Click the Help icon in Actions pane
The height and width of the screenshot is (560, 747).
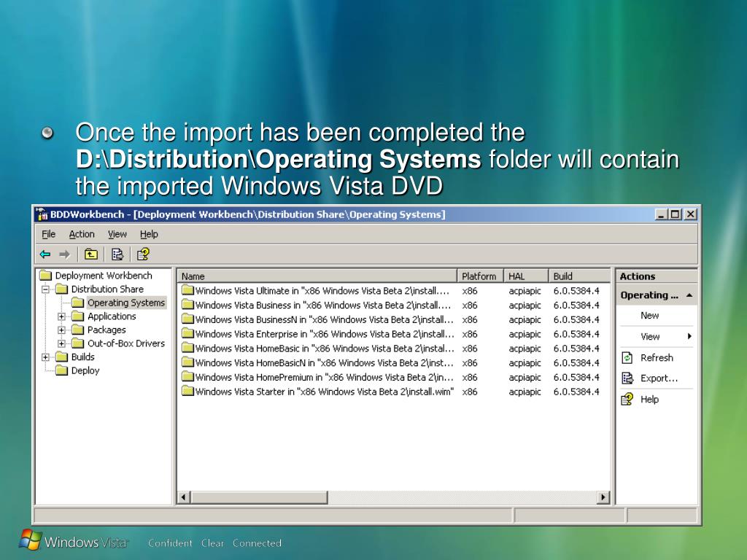tap(627, 399)
